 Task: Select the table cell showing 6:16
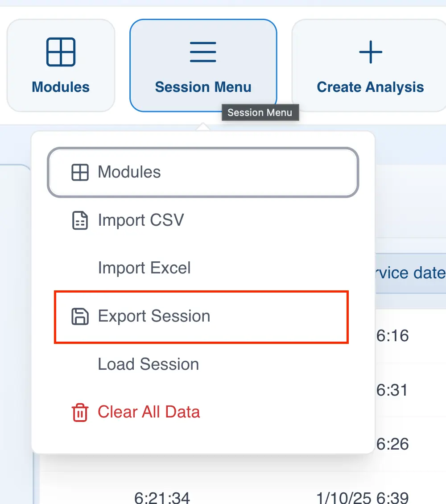click(392, 335)
